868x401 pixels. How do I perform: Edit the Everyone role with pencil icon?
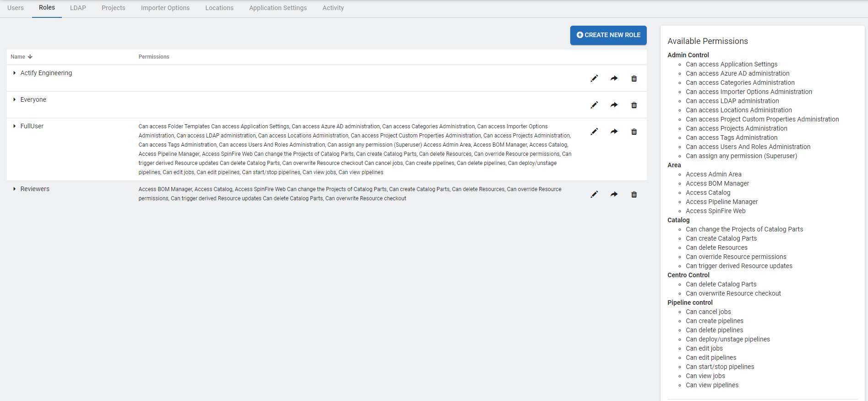tap(594, 105)
